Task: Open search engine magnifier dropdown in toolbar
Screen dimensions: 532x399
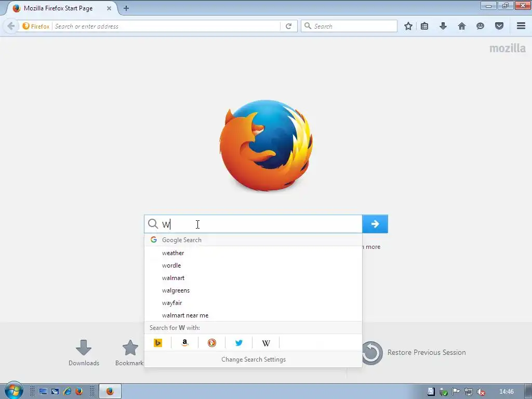Action: (308, 26)
